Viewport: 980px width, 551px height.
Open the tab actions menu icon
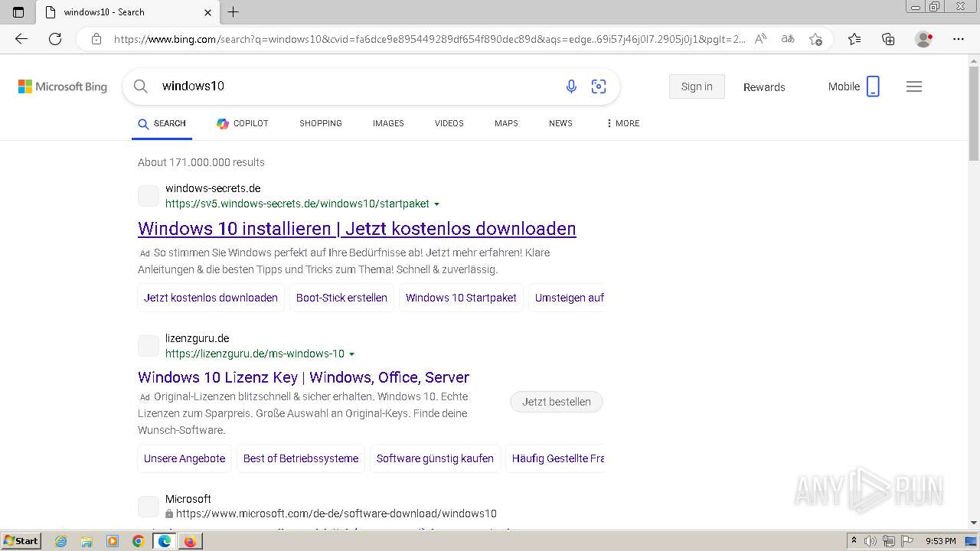pyautogui.click(x=18, y=12)
